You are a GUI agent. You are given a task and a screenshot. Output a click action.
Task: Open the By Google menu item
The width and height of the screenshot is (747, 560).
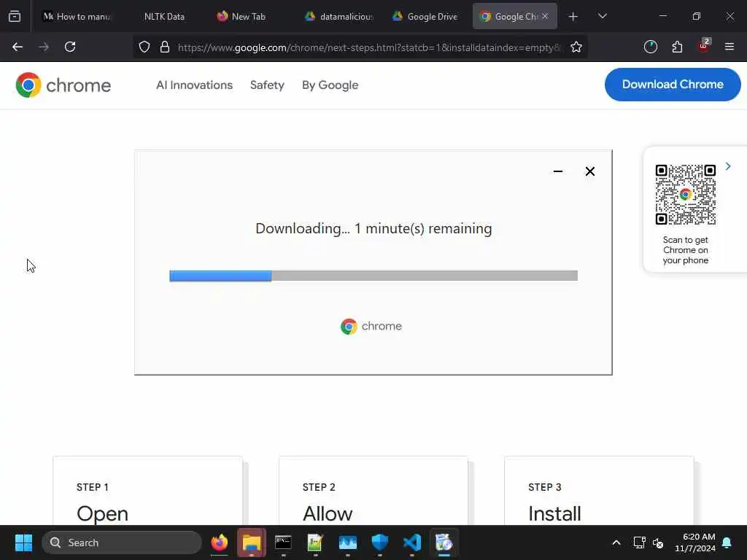[330, 85]
